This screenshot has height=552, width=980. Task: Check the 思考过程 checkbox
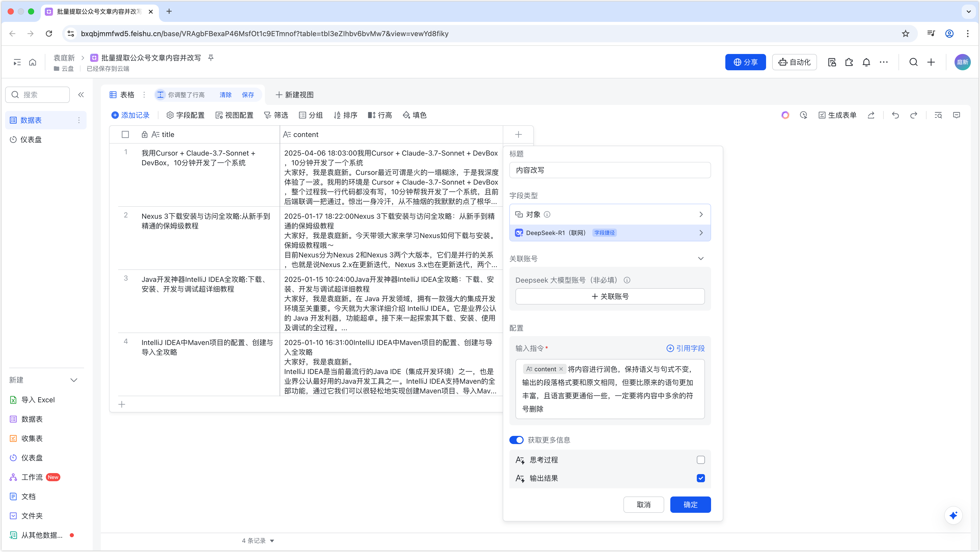pyautogui.click(x=700, y=460)
